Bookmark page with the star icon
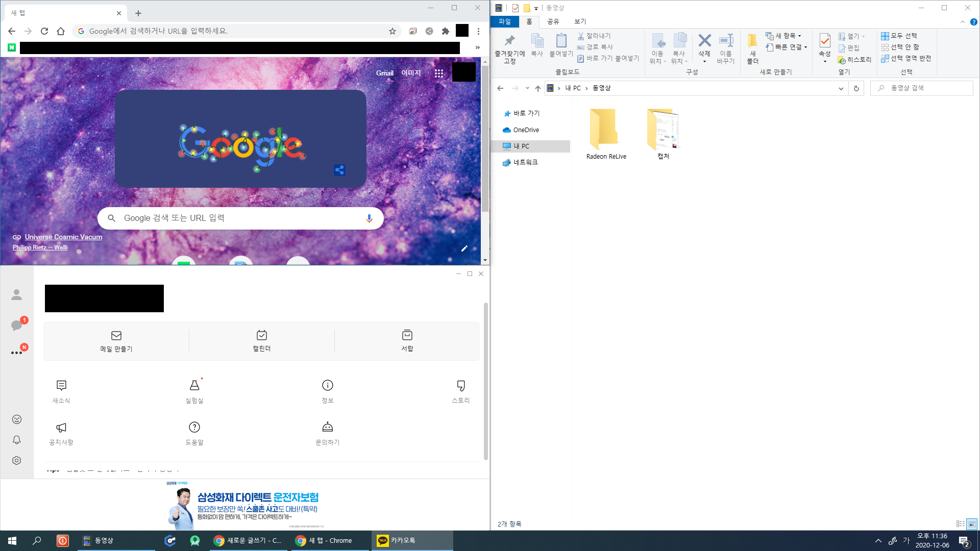The width and height of the screenshot is (980, 551). coord(392,31)
